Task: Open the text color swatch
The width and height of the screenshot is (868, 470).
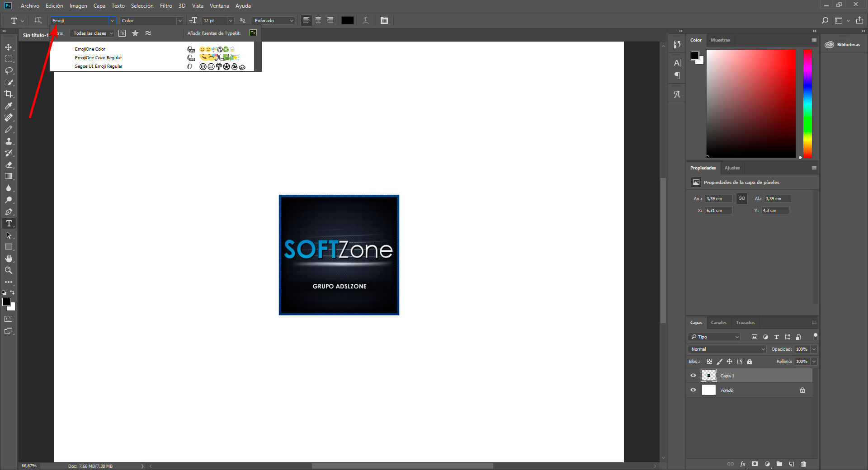Action: coord(348,20)
